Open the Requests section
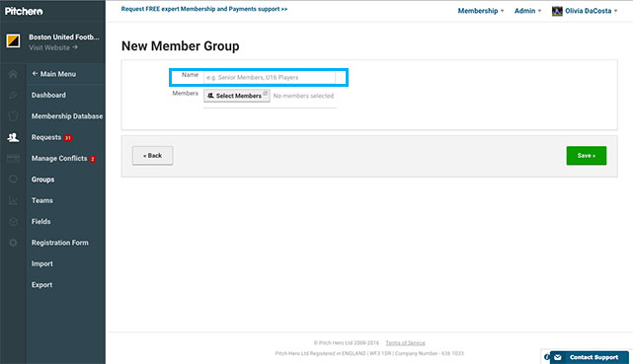The height and width of the screenshot is (364, 633). [x=46, y=137]
